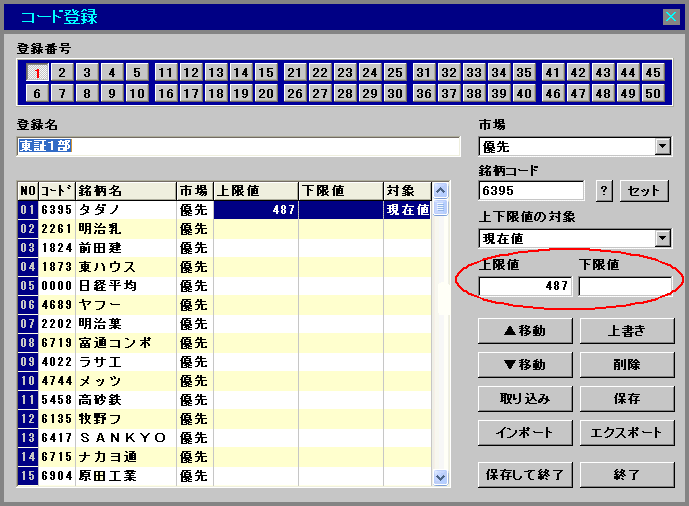Select row 02 明治乳
Screen dimensions: 689x506
tap(224, 229)
